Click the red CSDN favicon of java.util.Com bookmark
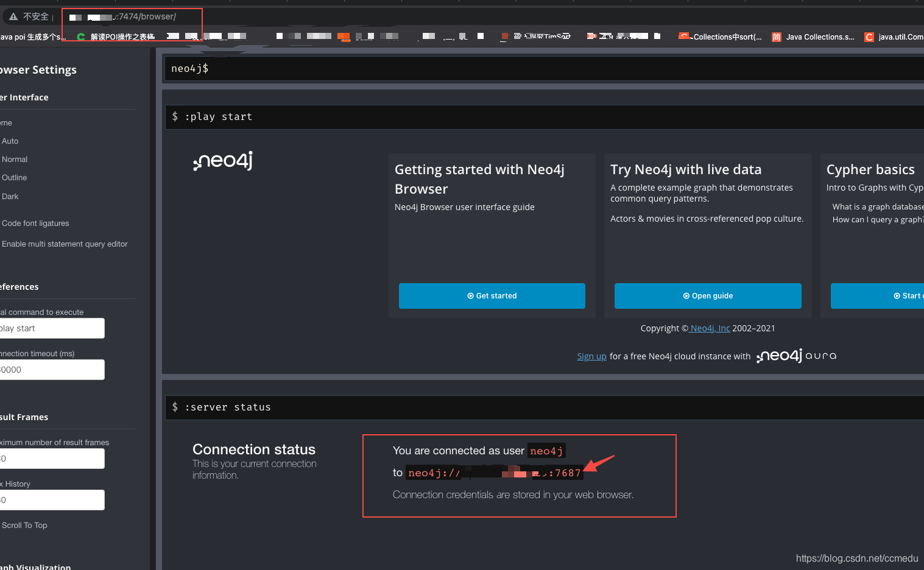The height and width of the screenshot is (570, 924). (x=869, y=37)
